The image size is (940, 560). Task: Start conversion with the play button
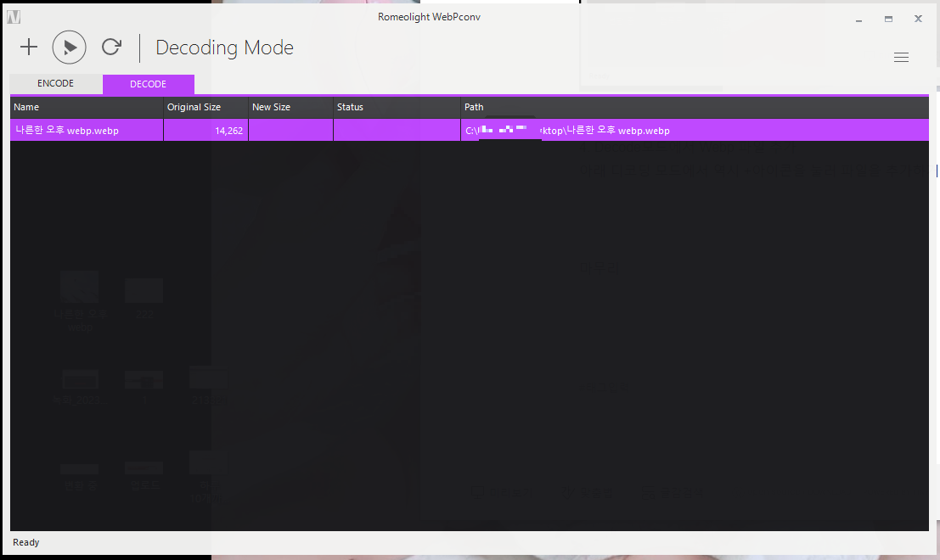coord(69,48)
